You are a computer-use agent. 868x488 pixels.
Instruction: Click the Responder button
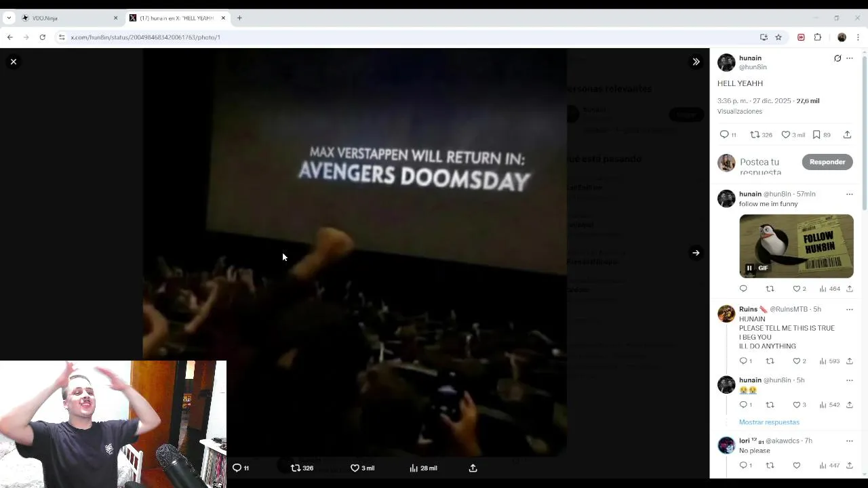point(827,162)
